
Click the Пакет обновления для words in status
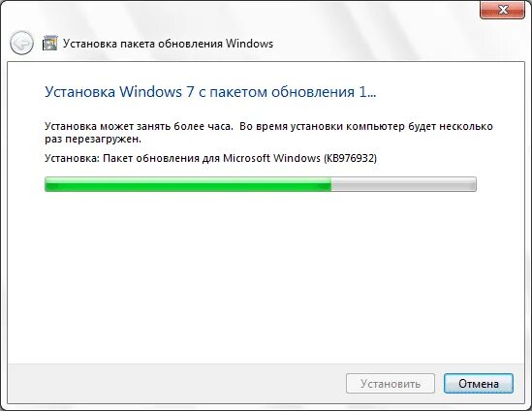point(161,158)
